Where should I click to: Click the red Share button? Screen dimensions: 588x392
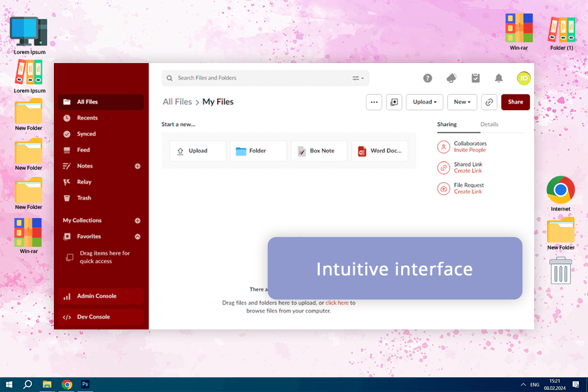pyautogui.click(x=515, y=102)
